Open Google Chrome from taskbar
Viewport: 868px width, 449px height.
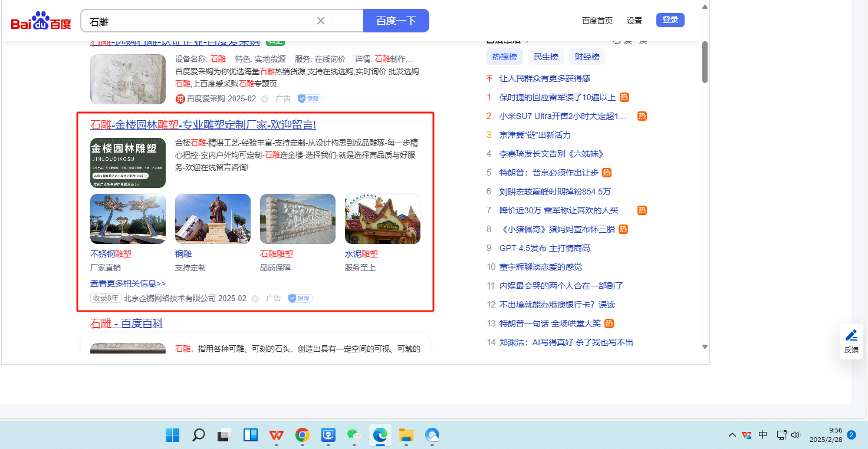pos(302,435)
